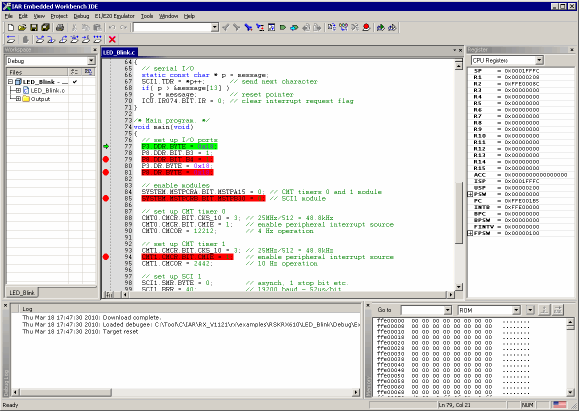Expand the LED_Blink.c tree node
Screen dimensions: 579x411
[x=18, y=90]
